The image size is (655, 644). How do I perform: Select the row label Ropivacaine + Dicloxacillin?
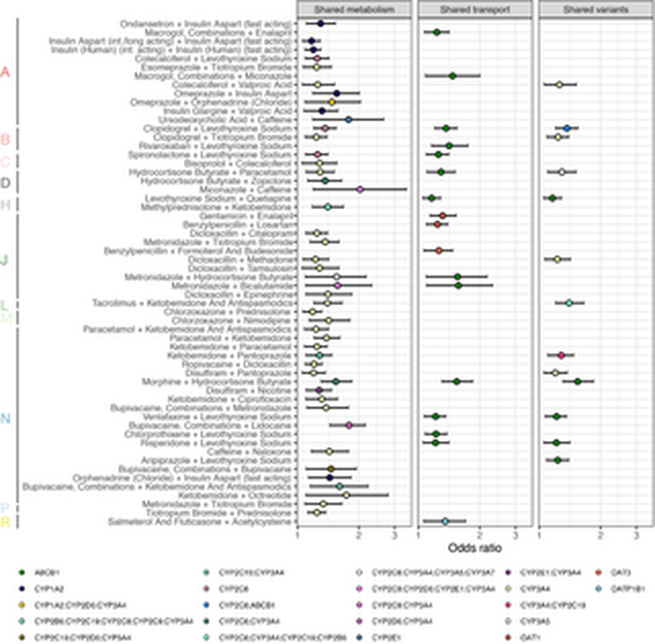tap(237, 365)
